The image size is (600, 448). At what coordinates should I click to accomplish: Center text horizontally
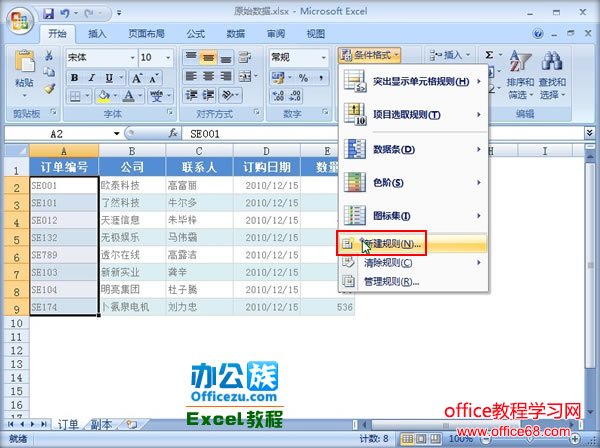(x=208, y=76)
